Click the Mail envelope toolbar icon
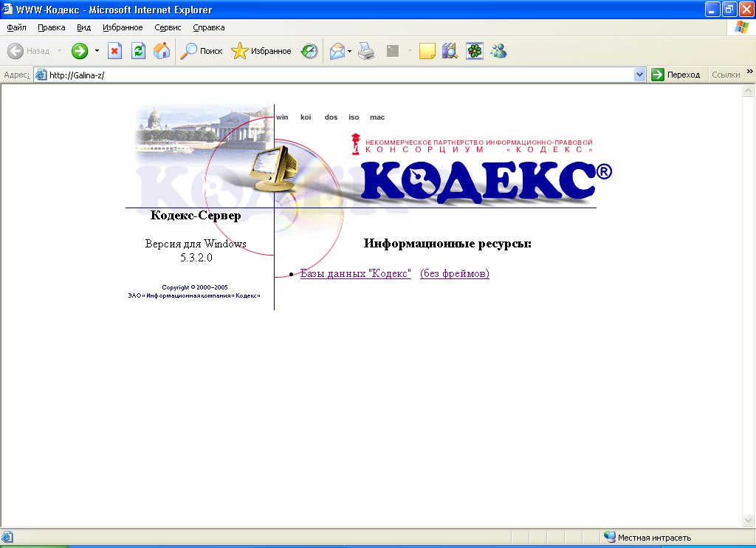Screen dimensions: 756x548 click(x=337, y=51)
